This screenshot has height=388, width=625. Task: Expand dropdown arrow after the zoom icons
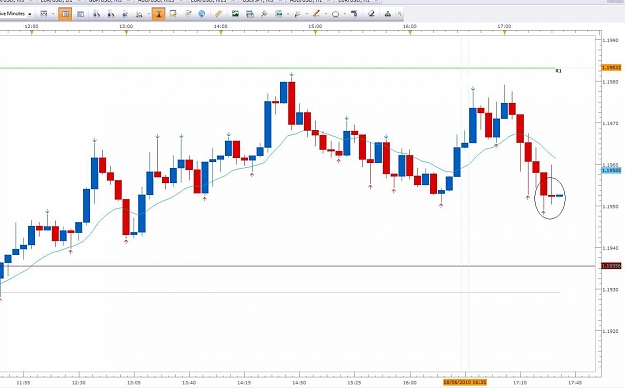149,14
